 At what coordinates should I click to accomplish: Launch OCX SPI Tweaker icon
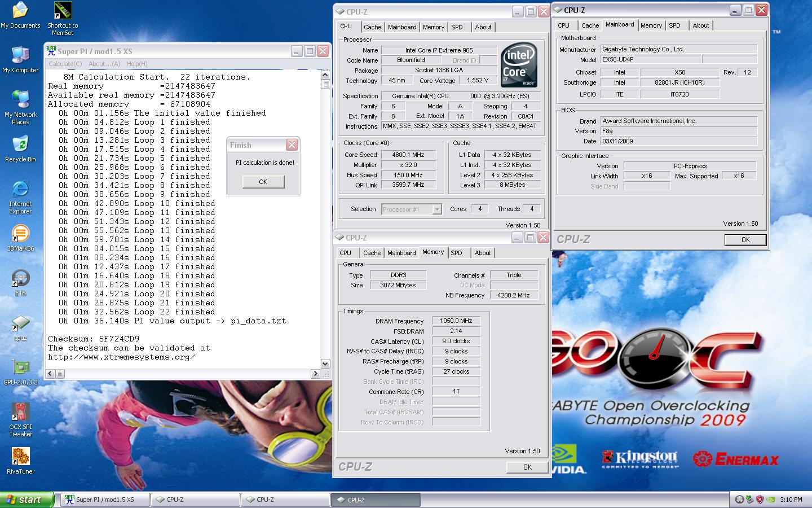(20, 420)
